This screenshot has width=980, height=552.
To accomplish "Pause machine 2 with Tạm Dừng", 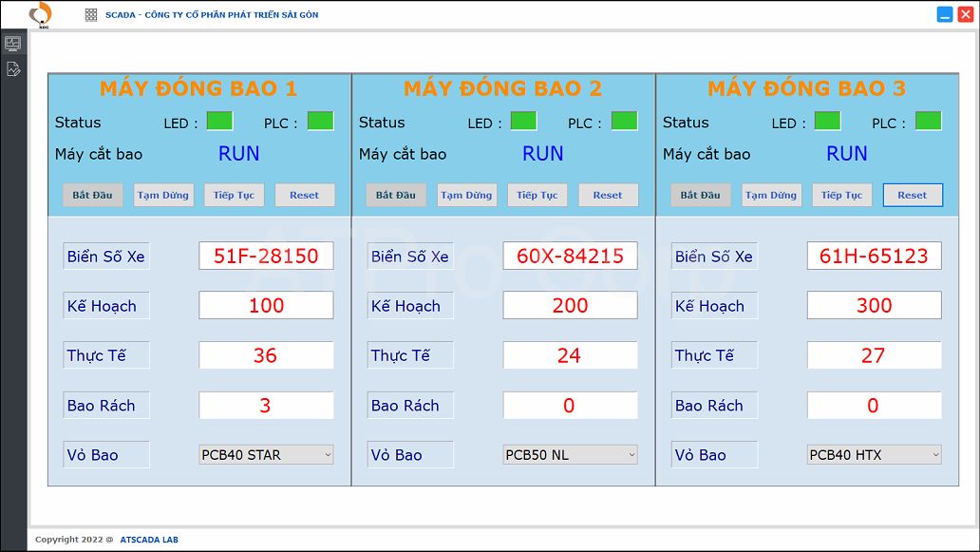I will 466,195.
